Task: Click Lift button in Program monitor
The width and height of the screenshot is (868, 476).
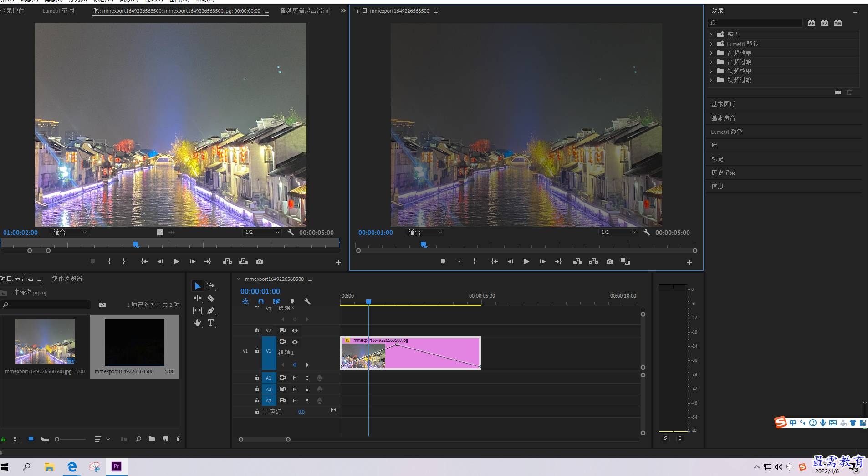Action: coord(577,262)
